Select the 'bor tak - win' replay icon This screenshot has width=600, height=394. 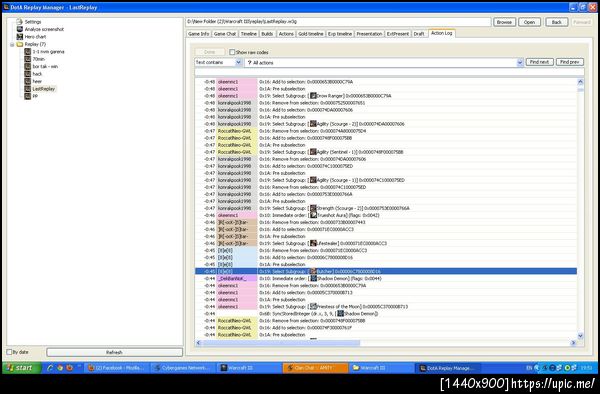pyautogui.click(x=27, y=66)
